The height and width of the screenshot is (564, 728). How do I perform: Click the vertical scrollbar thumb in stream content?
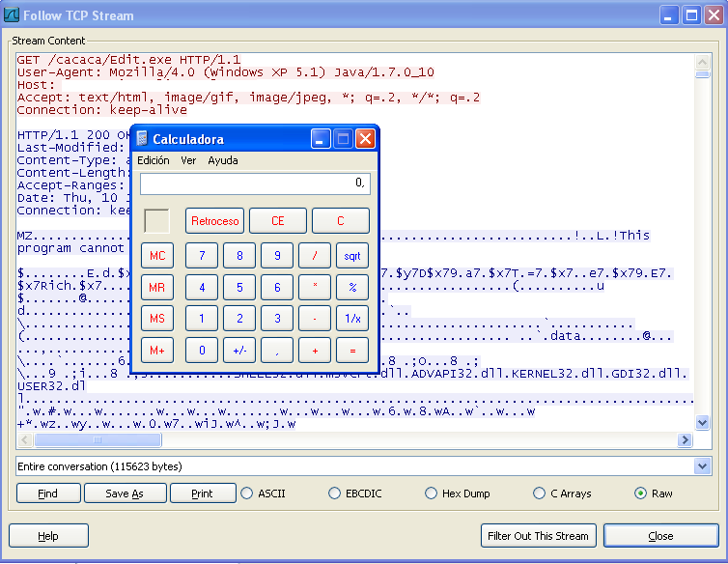pos(703,74)
